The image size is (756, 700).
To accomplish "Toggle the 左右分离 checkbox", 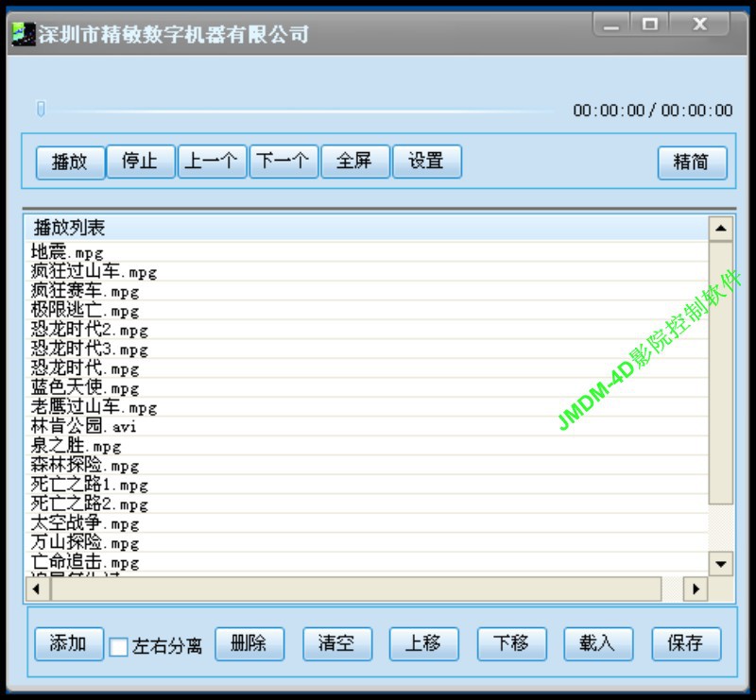I will click(x=119, y=647).
